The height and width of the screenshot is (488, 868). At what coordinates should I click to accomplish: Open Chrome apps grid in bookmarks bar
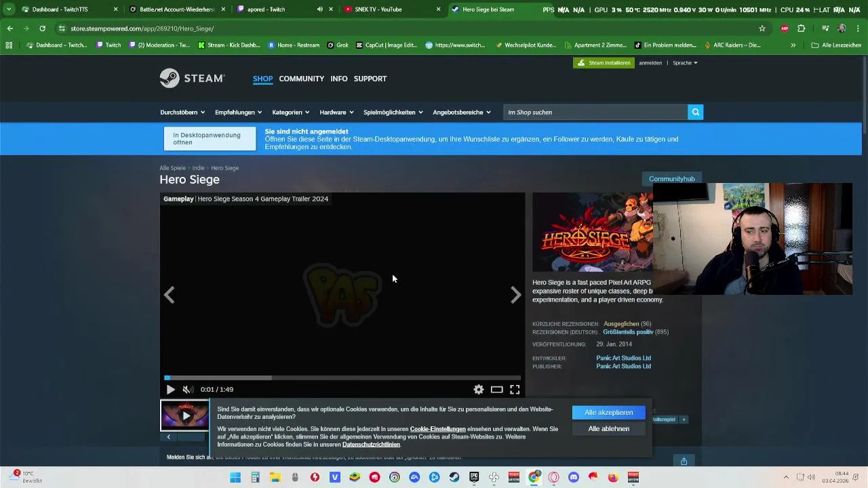coord(9,45)
